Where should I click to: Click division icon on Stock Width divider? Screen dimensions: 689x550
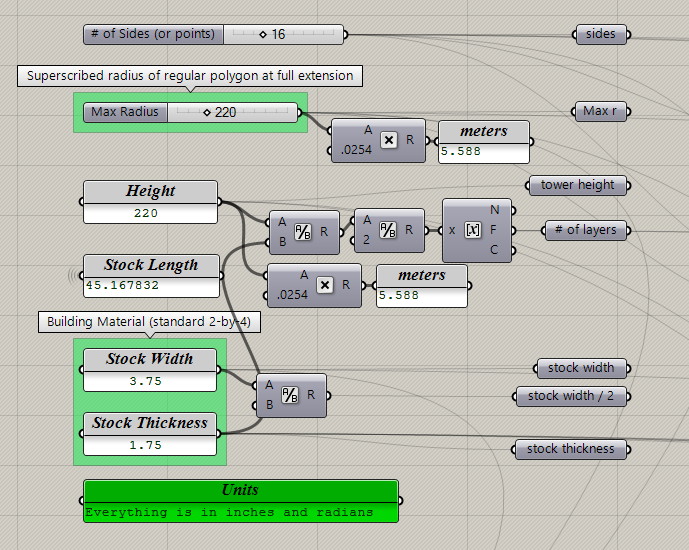[x=290, y=394]
